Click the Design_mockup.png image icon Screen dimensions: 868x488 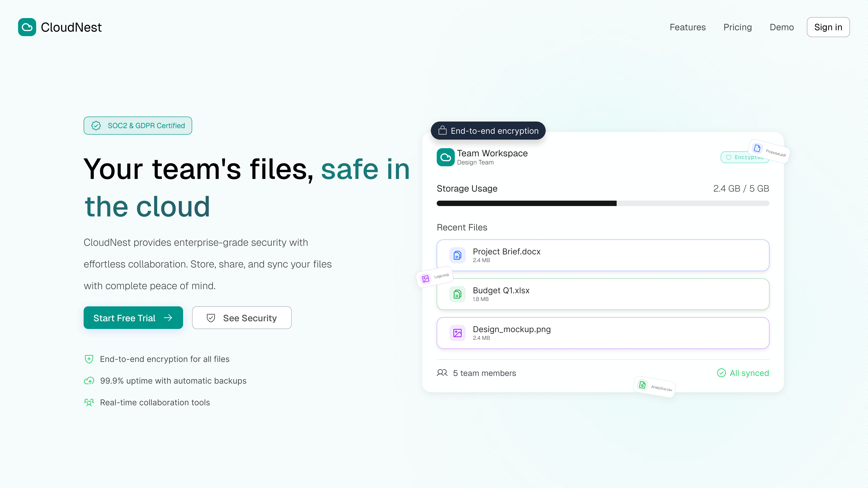point(457,333)
